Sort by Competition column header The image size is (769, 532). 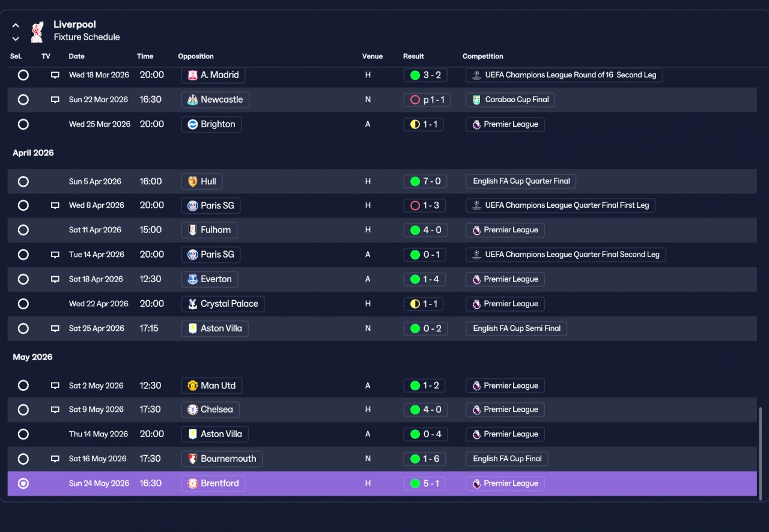pos(483,56)
